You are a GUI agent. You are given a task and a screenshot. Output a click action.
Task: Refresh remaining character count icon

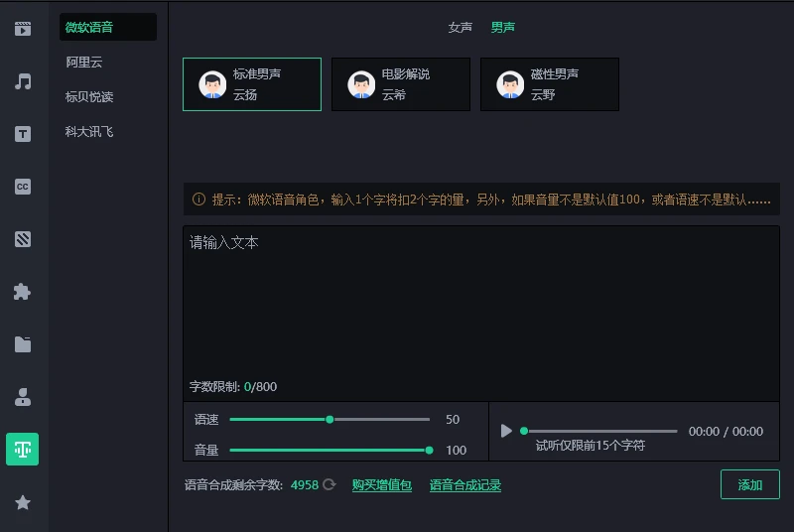tap(330, 485)
